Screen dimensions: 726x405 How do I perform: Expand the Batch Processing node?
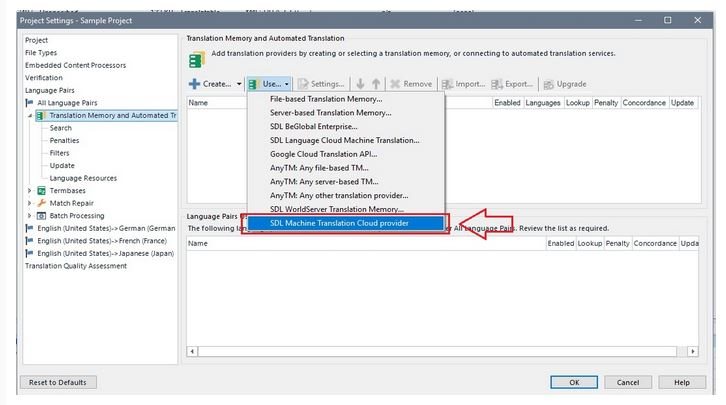tap(30, 216)
